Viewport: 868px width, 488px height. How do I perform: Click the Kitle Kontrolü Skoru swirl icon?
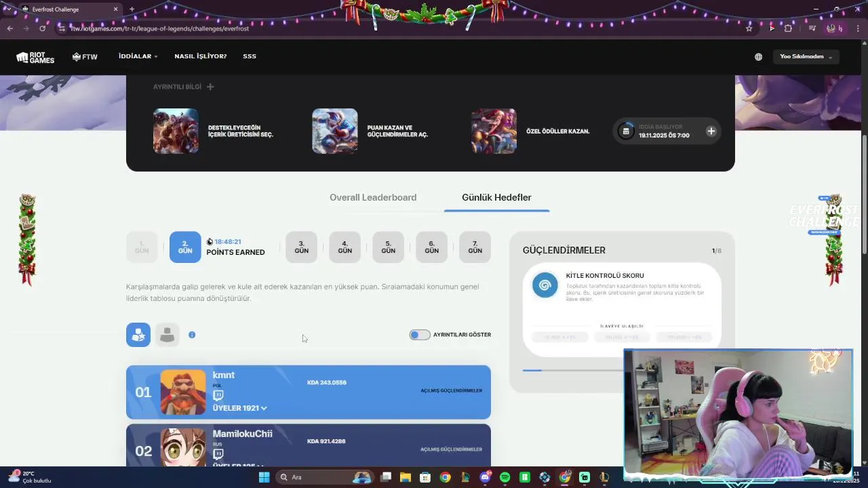[x=545, y=285]
